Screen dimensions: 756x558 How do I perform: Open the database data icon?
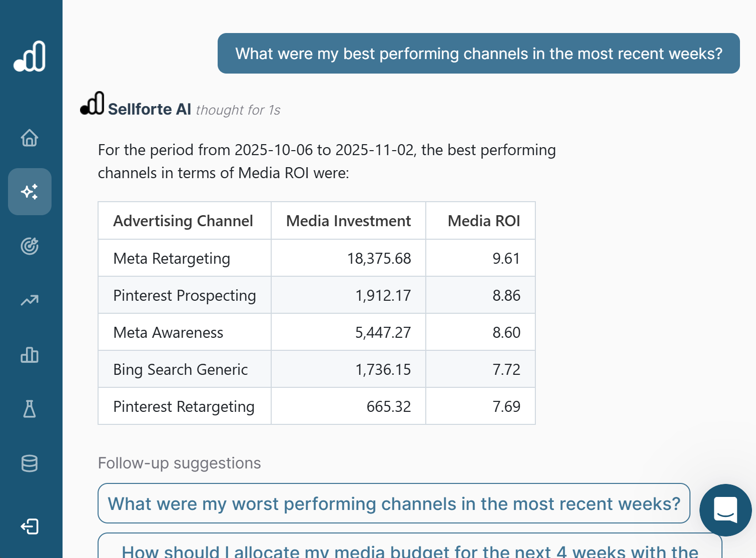tap(30, 463)
